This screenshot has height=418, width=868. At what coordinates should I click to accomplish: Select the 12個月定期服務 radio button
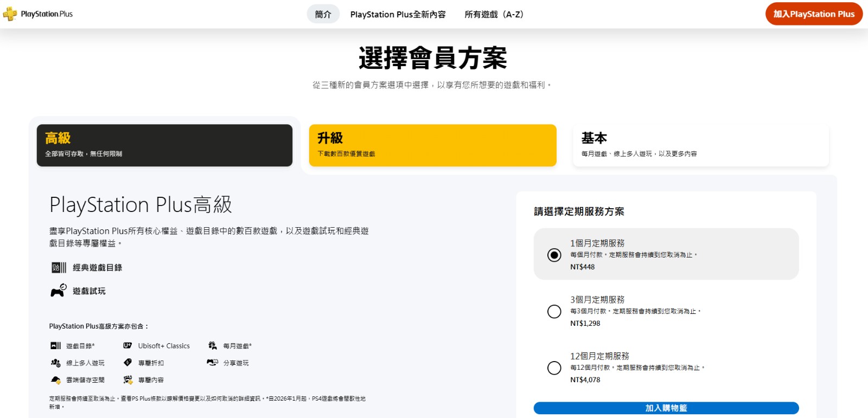click(x=554, y=368)
